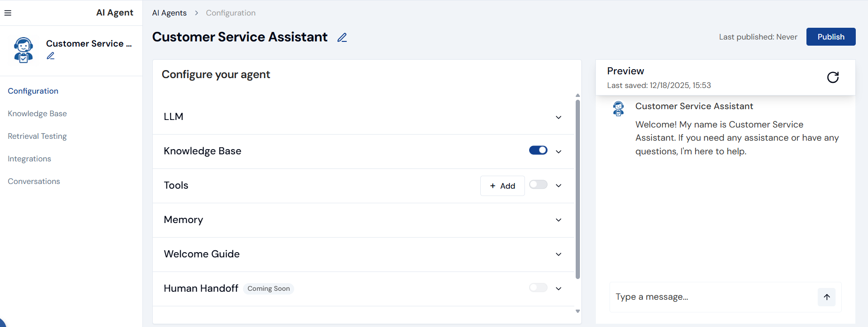
Task: Send message with the up arrow icon
Action: coord(827,297)
